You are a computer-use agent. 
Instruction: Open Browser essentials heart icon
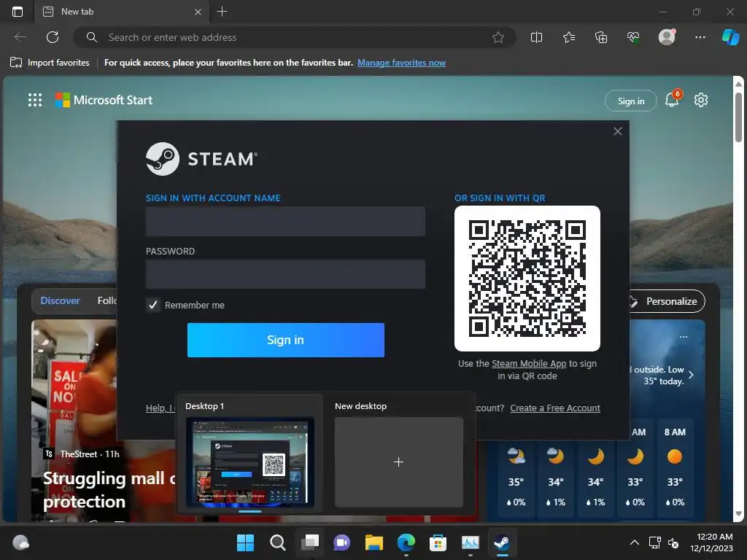click(633, 37)
